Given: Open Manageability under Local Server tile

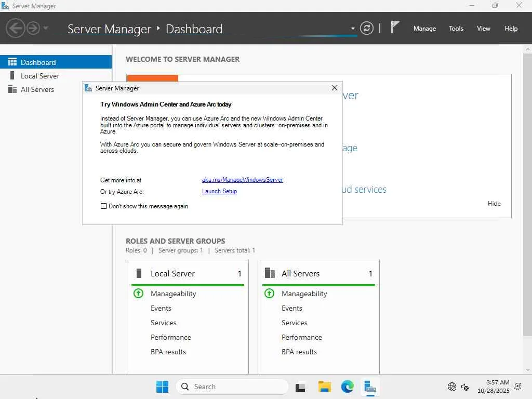Looking at the screenshot, I should coord(174,294).
